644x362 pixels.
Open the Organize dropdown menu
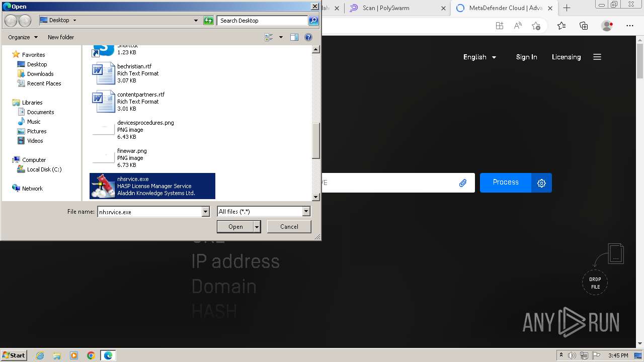point(23,37)
